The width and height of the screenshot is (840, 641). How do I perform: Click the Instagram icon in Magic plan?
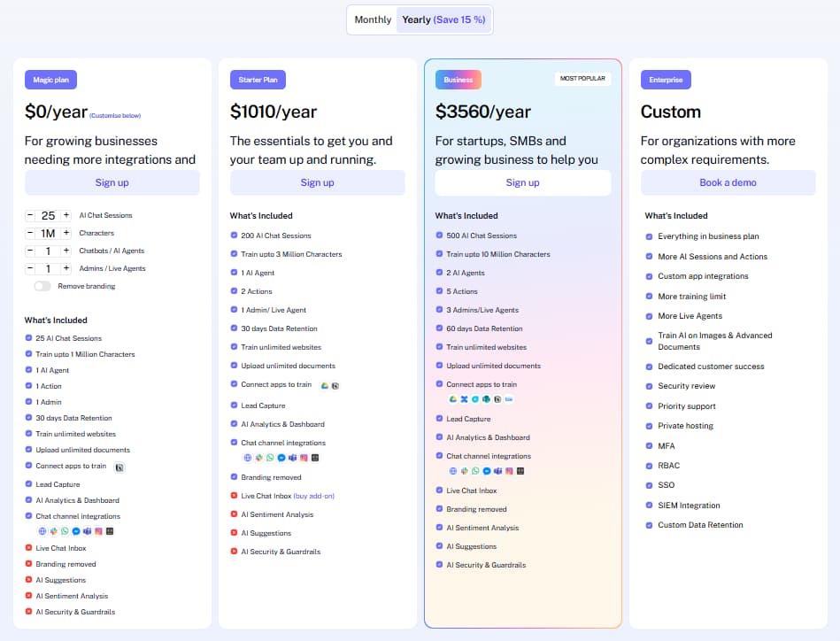coord(98,531)
